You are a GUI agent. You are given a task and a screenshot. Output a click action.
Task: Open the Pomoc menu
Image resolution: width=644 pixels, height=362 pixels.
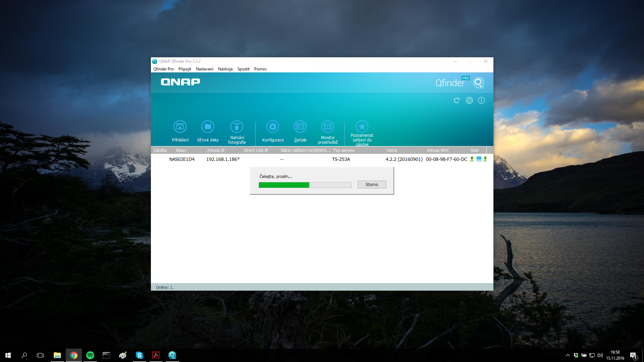pos(260,69)
